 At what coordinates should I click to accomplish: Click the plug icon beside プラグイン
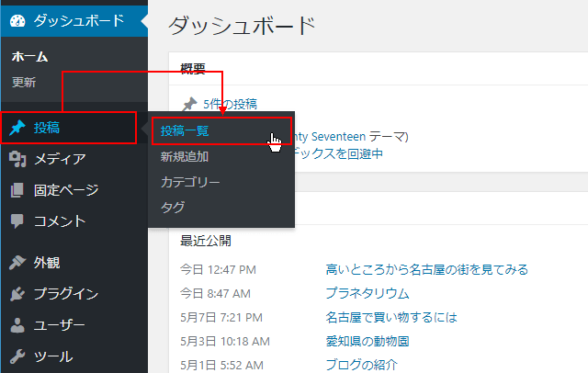pyautogui.click(x=17, y=294)
